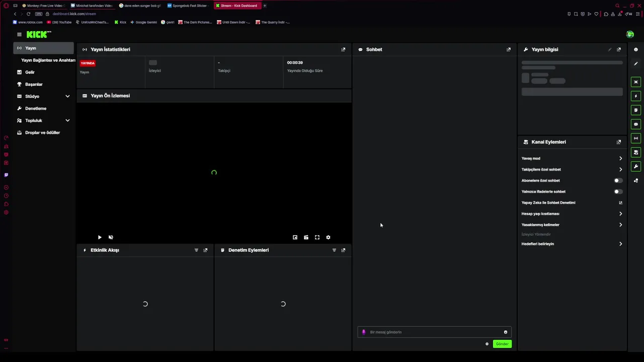
Task: Click the info icon in right toolbar
Action: point(636,49)
